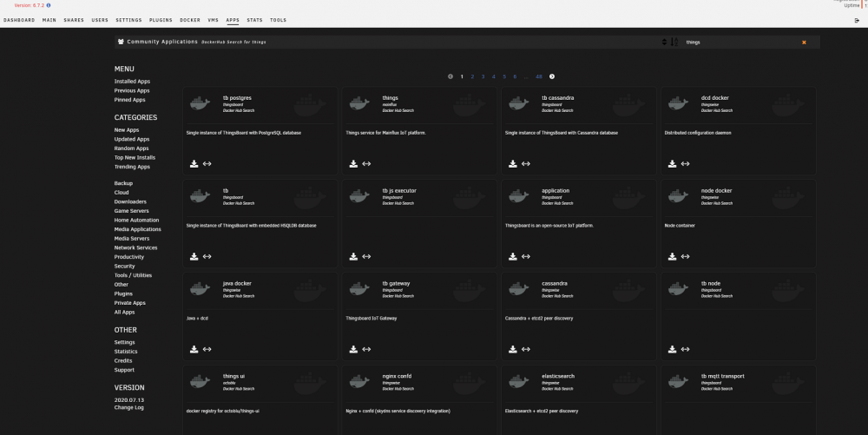Open Statistics under Other section
The image size is (868, 435).
(126, 352)
